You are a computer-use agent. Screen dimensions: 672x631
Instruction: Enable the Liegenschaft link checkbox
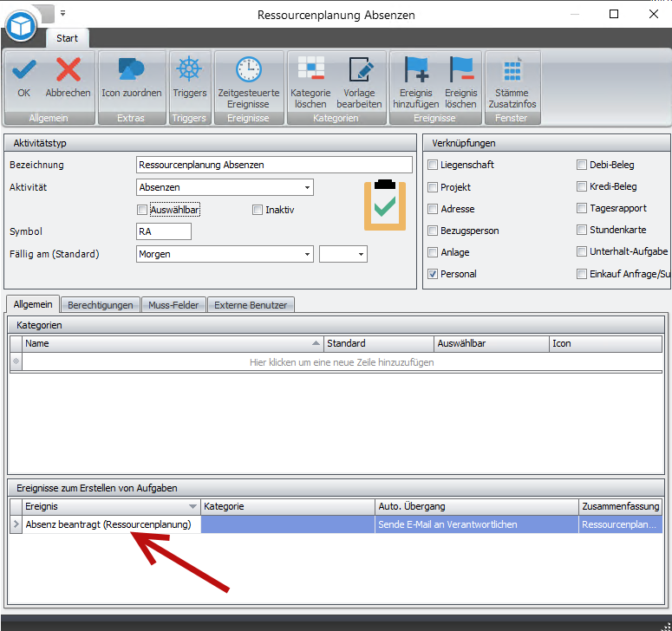[433, 165]
